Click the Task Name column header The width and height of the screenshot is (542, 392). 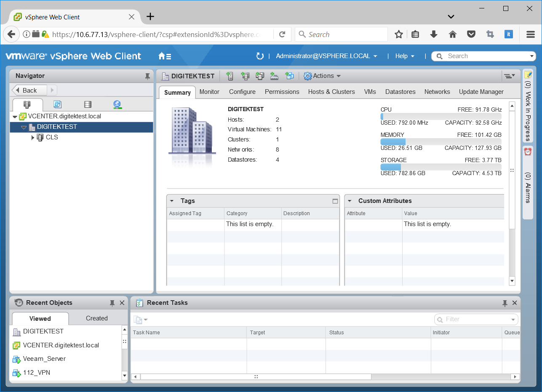tap(188, 333)
